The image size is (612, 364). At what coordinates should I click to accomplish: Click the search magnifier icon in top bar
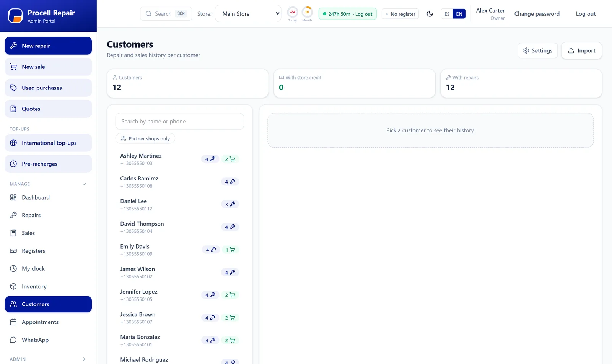coord(148,14)
